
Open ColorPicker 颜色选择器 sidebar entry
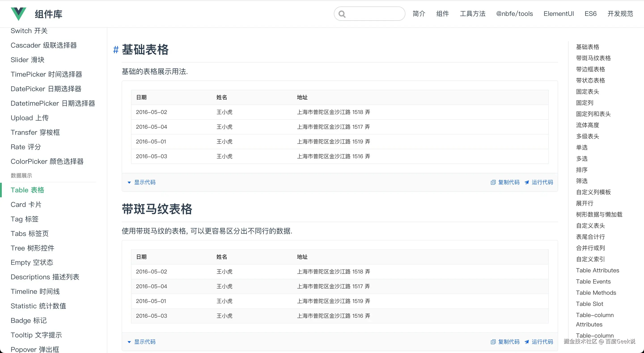pyautogui.click(x=47, y=161)
